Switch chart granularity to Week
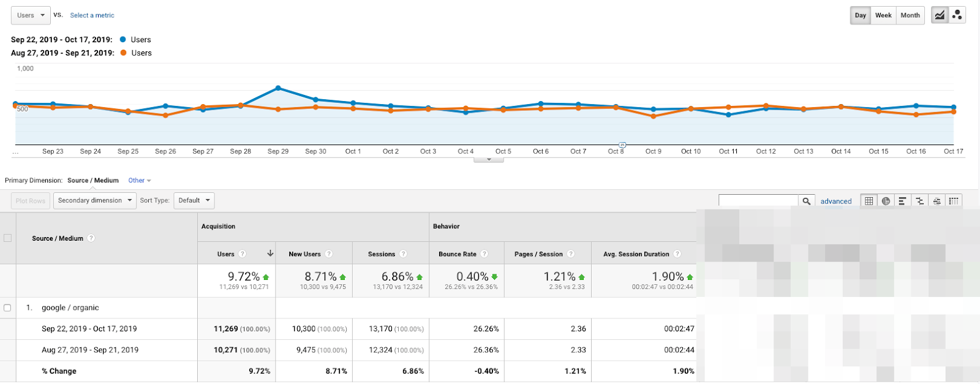The width and height of the screenshot is (980, 384). coord(883,15)
